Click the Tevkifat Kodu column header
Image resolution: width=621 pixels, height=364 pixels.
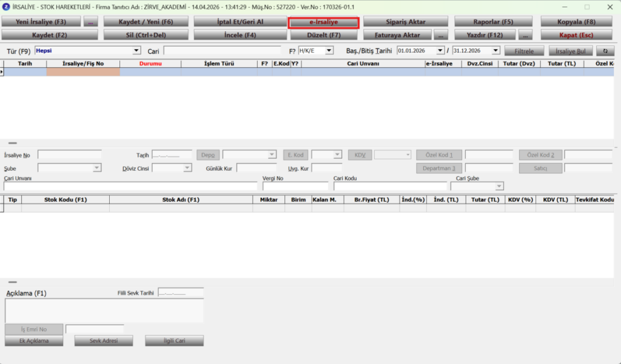pos(595,200)
